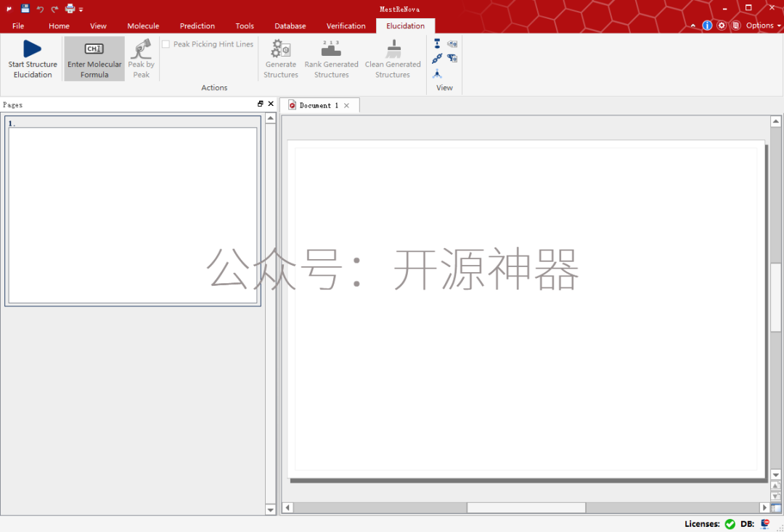Click the icon left of Options

point(735,25)
